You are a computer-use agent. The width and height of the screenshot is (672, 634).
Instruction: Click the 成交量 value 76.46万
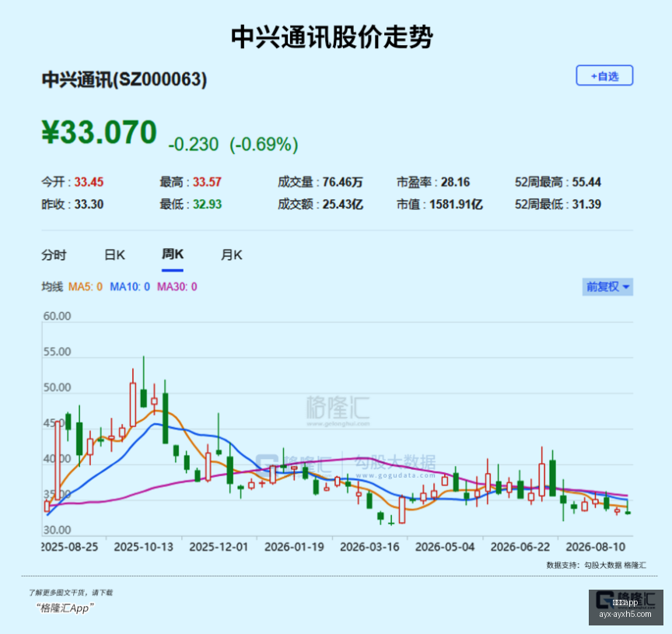click(x=342, y=182)
